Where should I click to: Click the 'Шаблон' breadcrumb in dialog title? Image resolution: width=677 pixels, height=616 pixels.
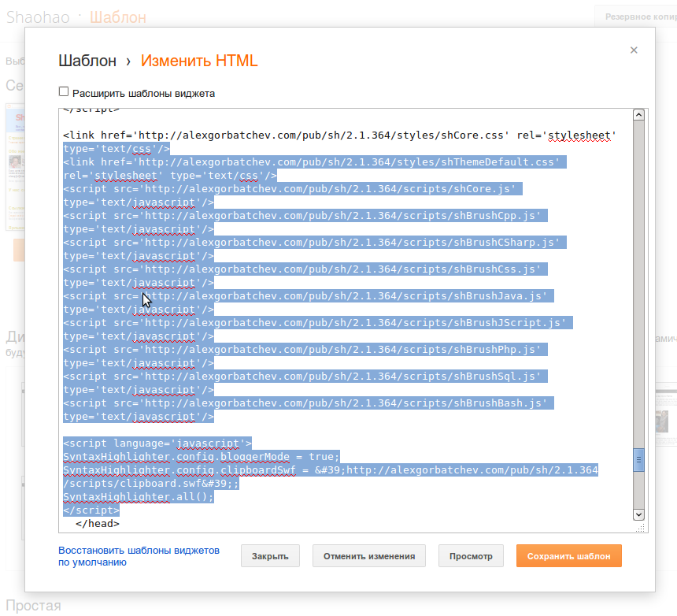(x=87, y=61)
